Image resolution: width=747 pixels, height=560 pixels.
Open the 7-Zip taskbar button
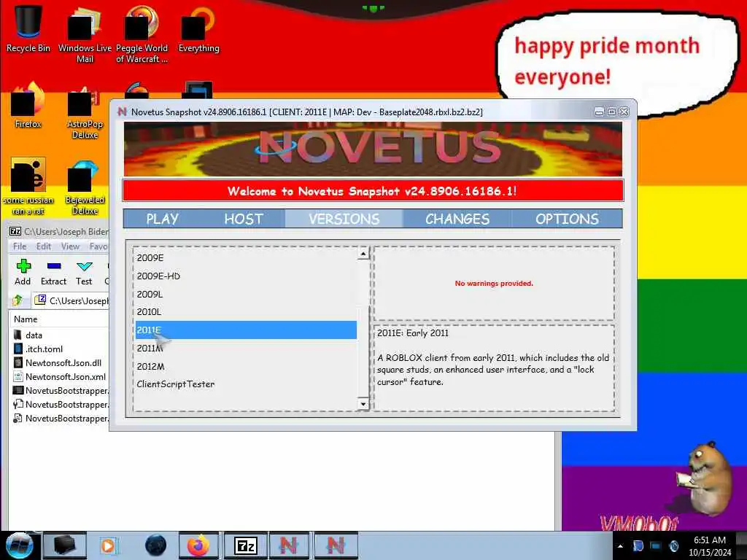[246, 545]
